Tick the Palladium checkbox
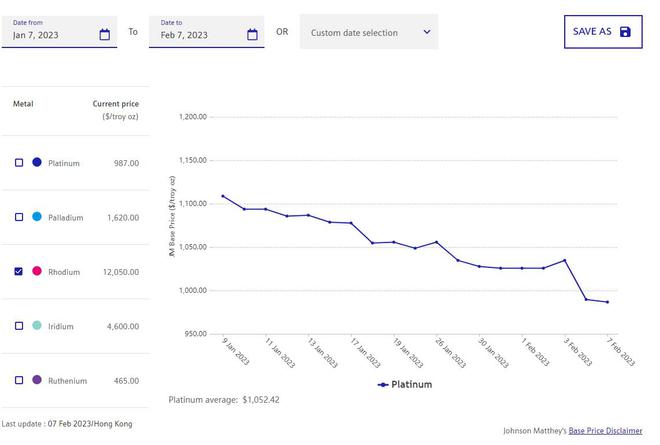Image resolution: width=660 pixels, height=445 pixels. 19,217
